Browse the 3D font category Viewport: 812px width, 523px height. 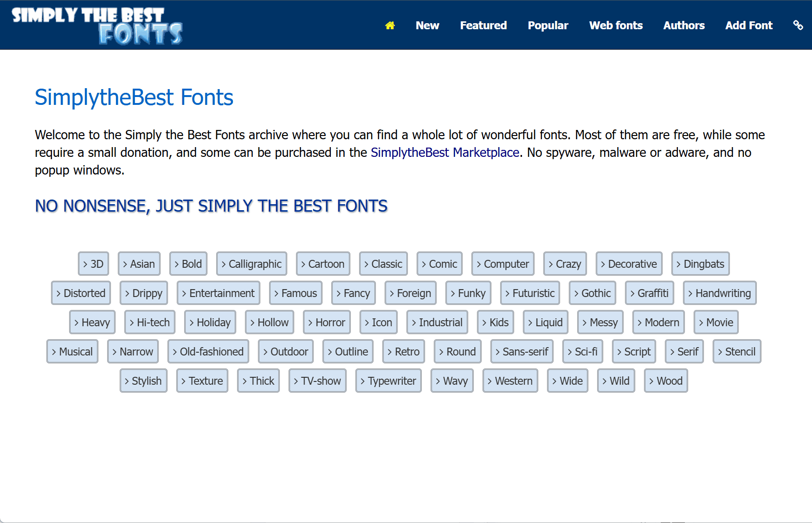[93, 264]
